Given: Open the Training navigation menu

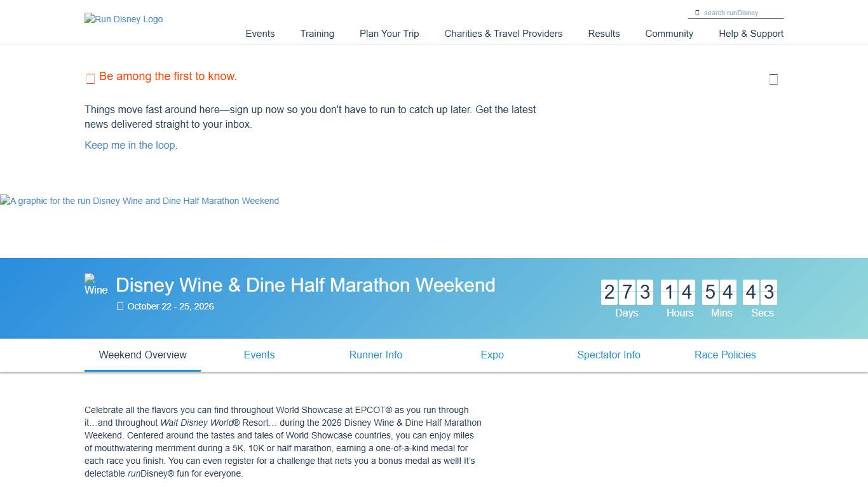Looking at the screenshot, I should pyautogui.click(x=317, y=34).
